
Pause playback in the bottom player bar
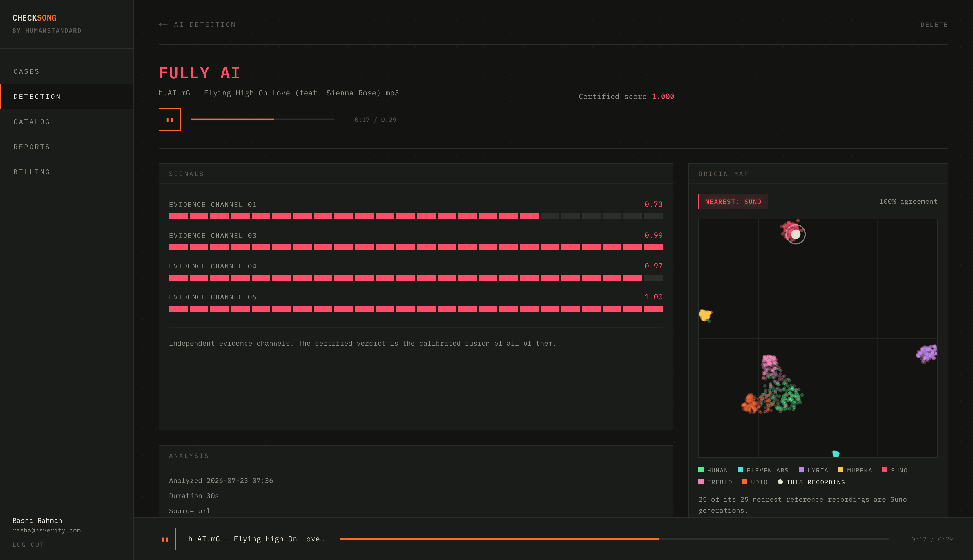(x=165, y=539)
